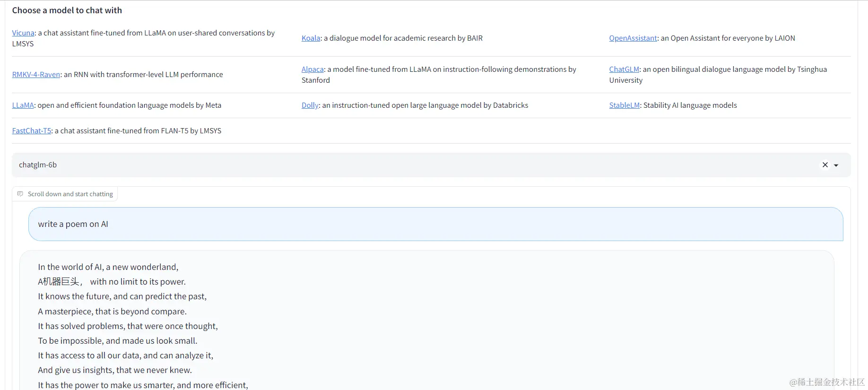Click the line 'It has access to all our data, and can analyze it,'

pyautogui.click(x=126, y=355)
